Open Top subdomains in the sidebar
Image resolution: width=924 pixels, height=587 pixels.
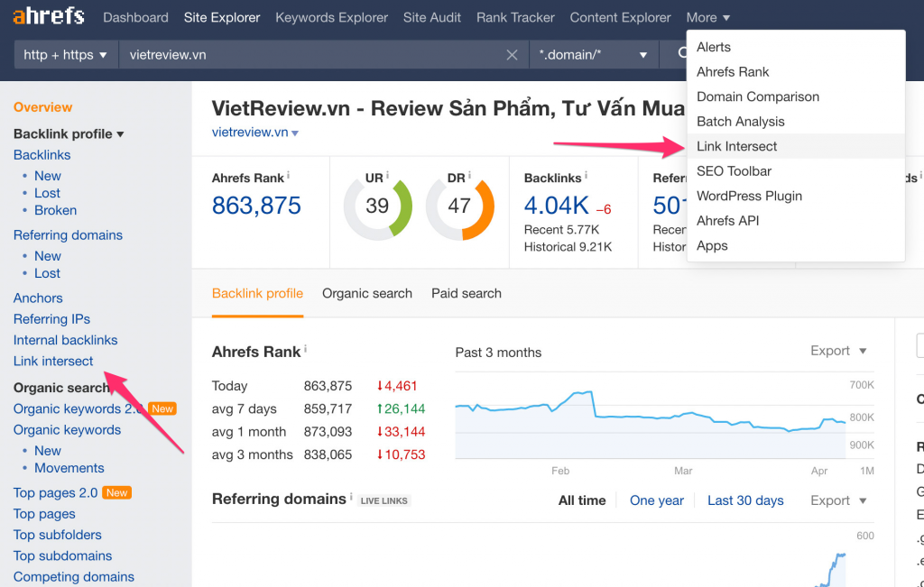(x=62, y=555)
